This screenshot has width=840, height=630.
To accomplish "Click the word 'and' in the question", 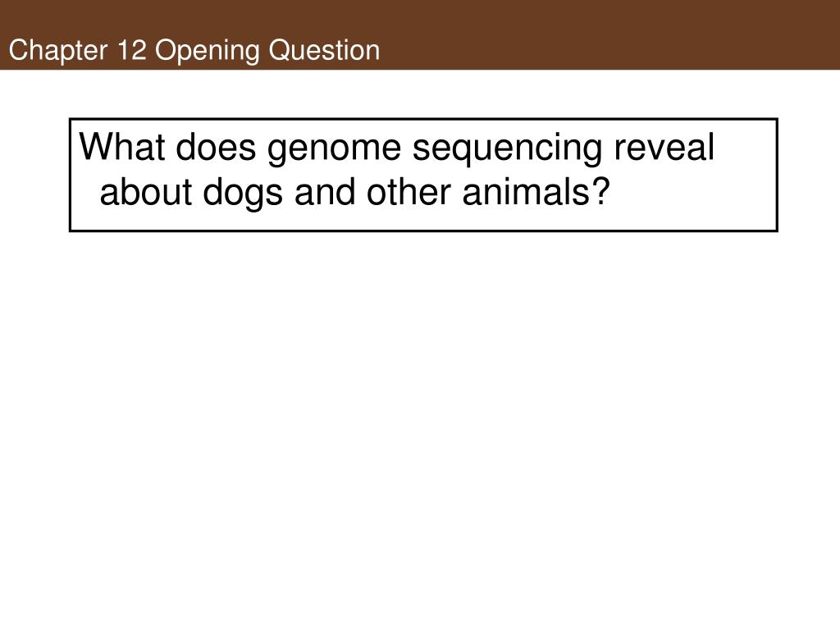I will click(x=325, y=192).
